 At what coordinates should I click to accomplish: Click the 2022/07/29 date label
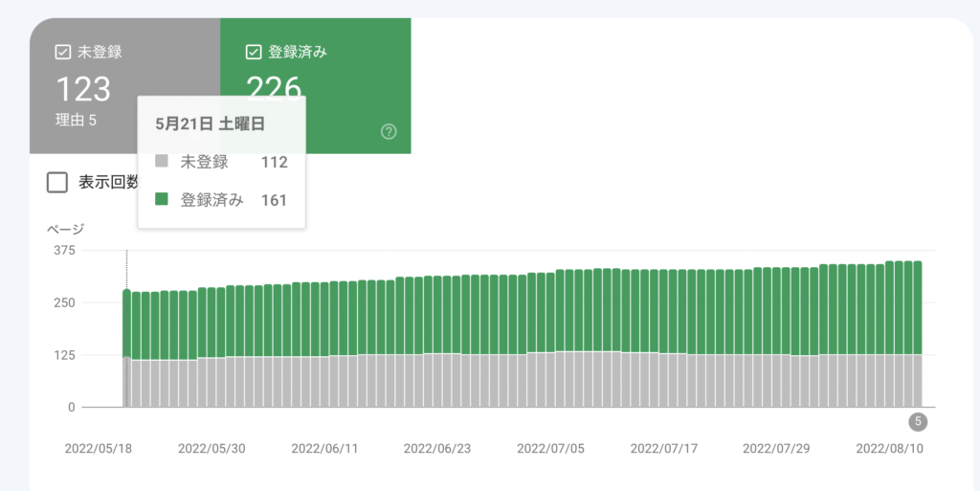776,449
